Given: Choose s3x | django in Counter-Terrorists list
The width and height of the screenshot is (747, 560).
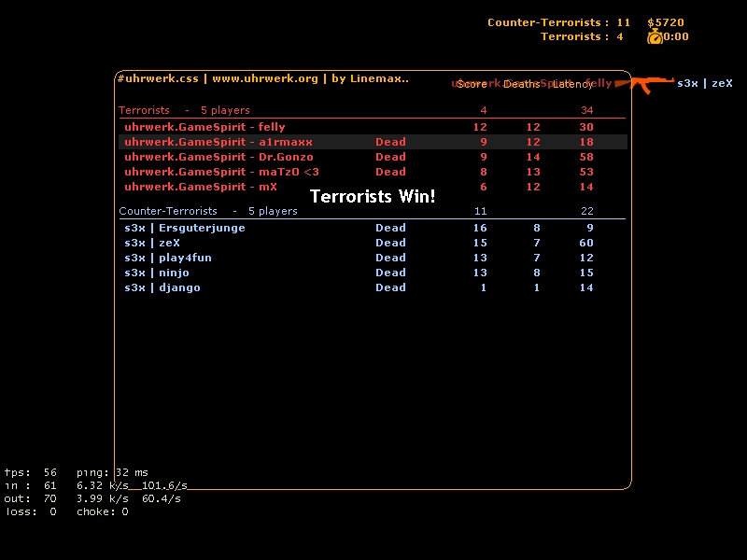Looking at the screenshot, I should pyautogui.click(x=162, y=287).
